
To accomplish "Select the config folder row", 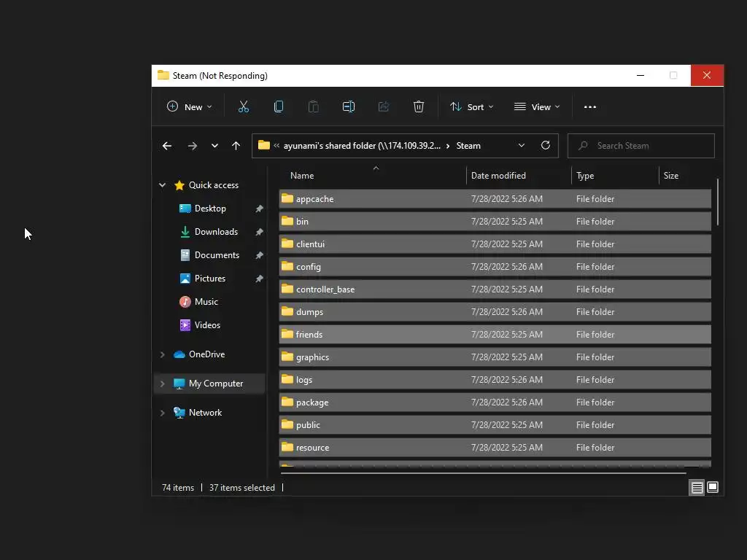I will click(x=495, y=267).
